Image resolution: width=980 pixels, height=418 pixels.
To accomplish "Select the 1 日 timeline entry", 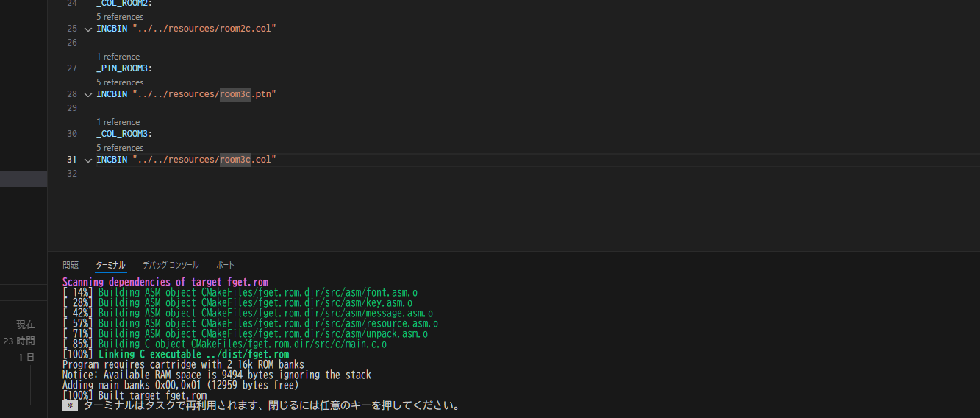I will (x=26, y=357).
